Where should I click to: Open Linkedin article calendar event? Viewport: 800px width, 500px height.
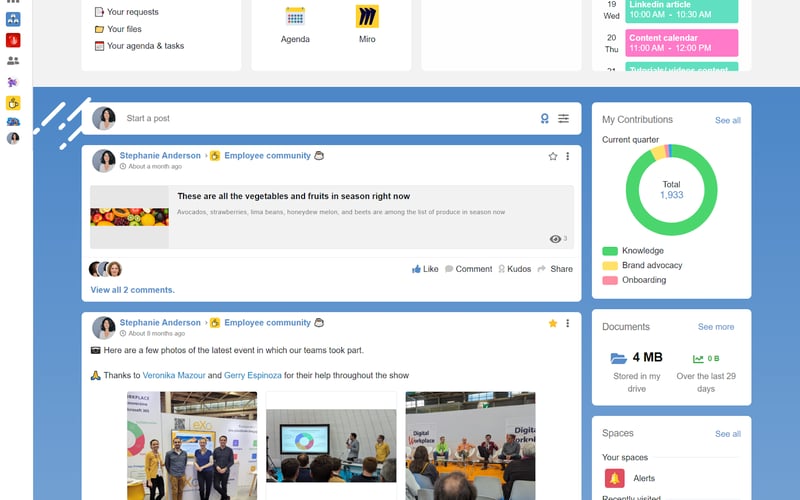pyautogui.click(x=682, y=10)
